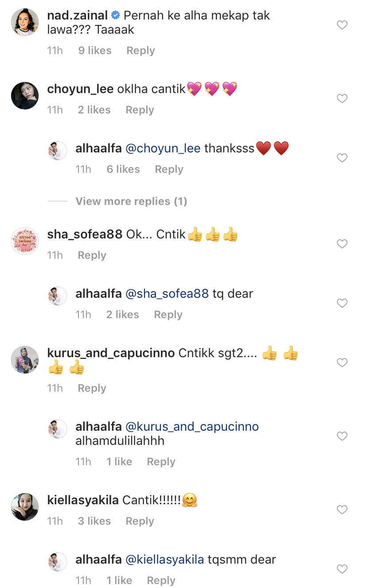Reply to sha_sofea88's comment
The image size is (367, 588).
[x=92, y=255]
